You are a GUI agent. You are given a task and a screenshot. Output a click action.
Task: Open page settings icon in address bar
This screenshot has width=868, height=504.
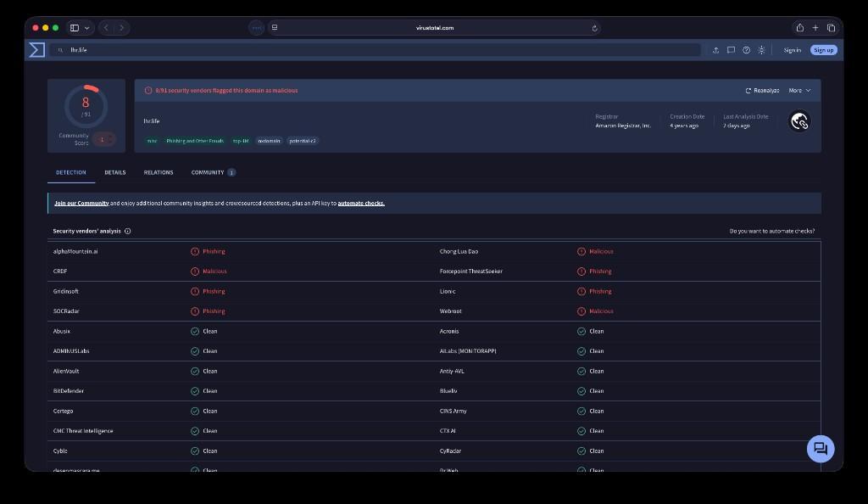(x=275, y=28)
